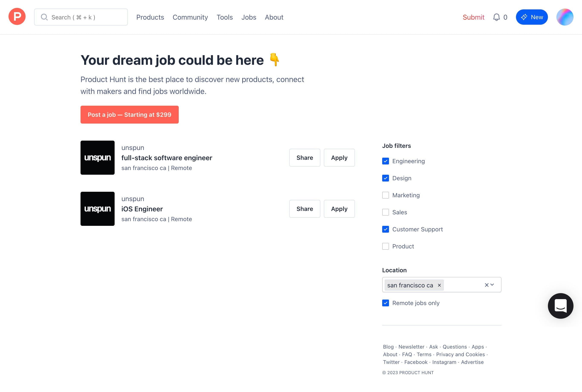The width and height of the screenshot is (582, 392).
Task: Click Post a job button
Action: [x=130, y=114]
